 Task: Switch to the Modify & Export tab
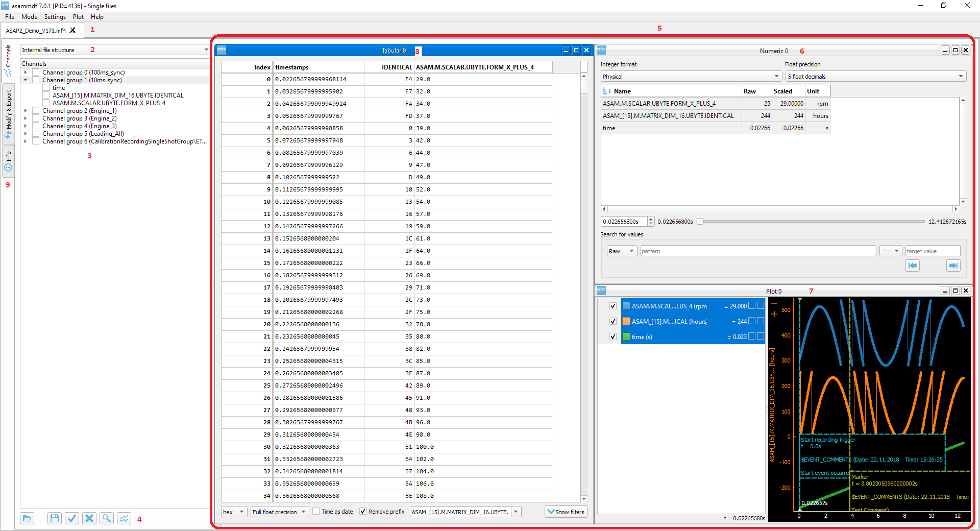8,114
